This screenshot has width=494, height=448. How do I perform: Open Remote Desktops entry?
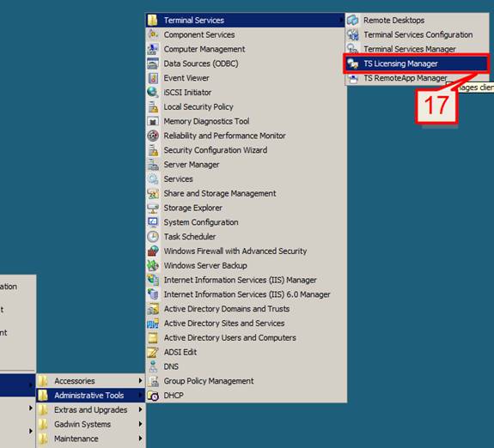[418, 20]
